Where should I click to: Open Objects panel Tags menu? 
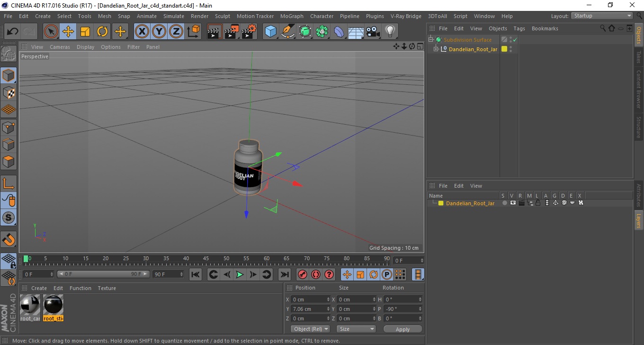click(x=519, y=28)
